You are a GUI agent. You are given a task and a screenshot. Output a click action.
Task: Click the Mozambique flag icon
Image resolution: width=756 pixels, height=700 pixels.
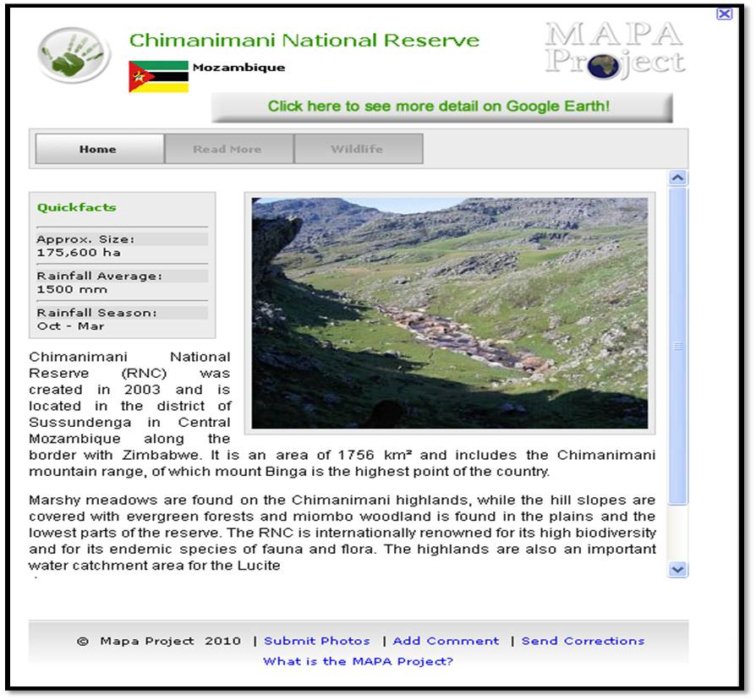[158, 77]
